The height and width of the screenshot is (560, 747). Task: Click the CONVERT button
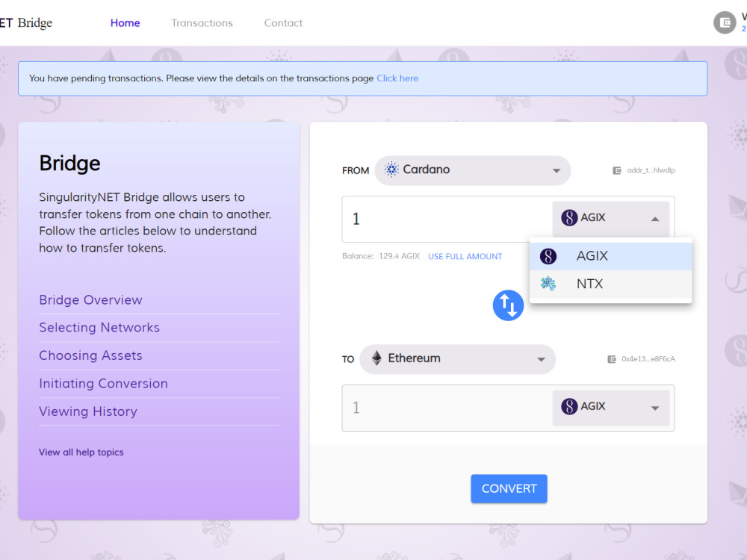click(509, 488)
